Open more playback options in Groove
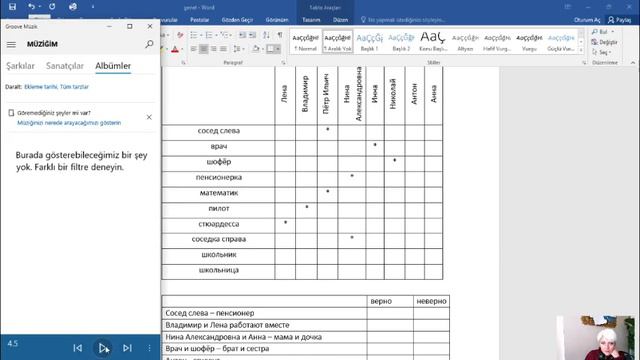640x360 pixels. (149, 348)
